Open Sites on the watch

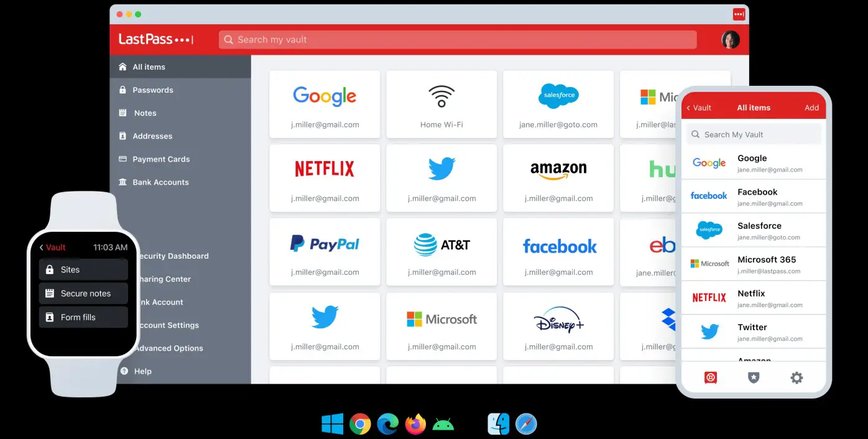coord(83,269)
